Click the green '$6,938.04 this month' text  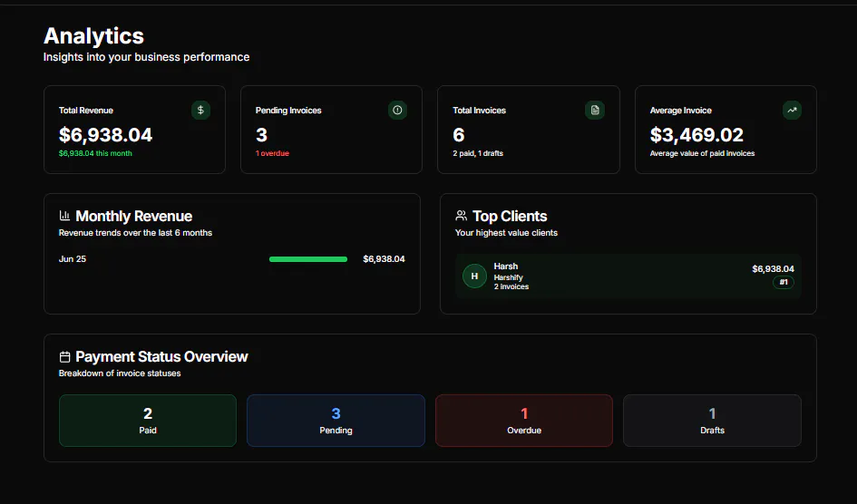(x=95, y=153)
